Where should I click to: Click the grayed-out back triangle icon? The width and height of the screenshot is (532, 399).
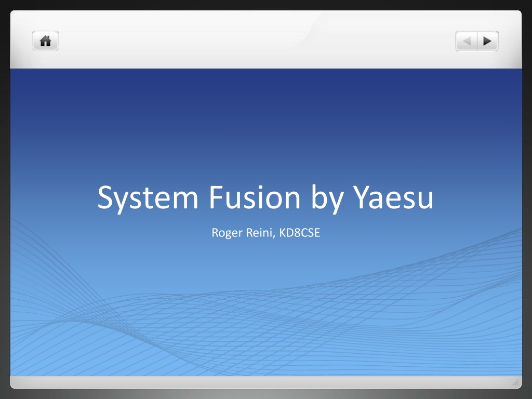click(467, 41)
